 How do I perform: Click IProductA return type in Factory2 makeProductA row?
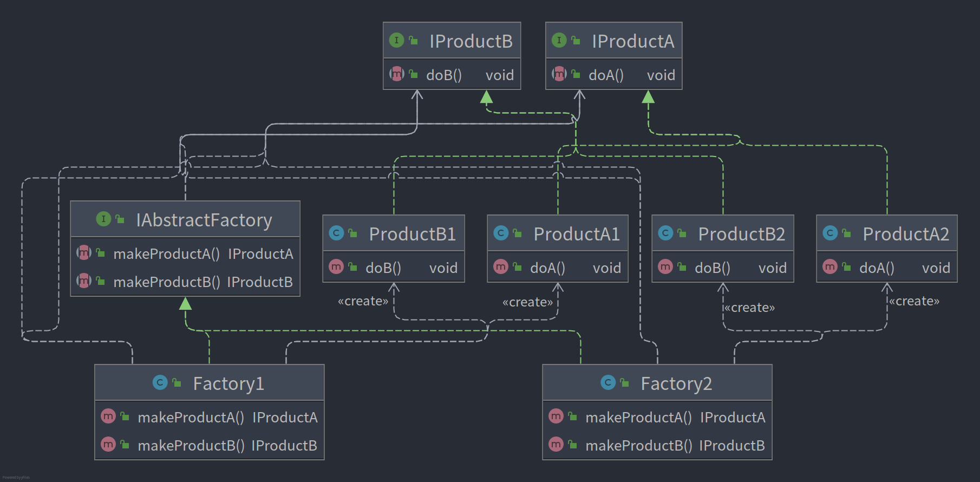(x=733, y=417)
